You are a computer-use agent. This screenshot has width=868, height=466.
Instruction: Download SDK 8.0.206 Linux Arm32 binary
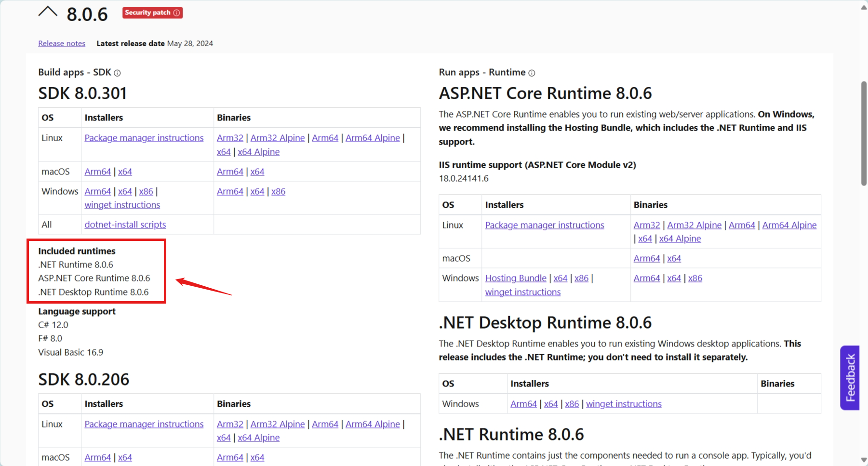pyautogui.click(x=230, y=424)
